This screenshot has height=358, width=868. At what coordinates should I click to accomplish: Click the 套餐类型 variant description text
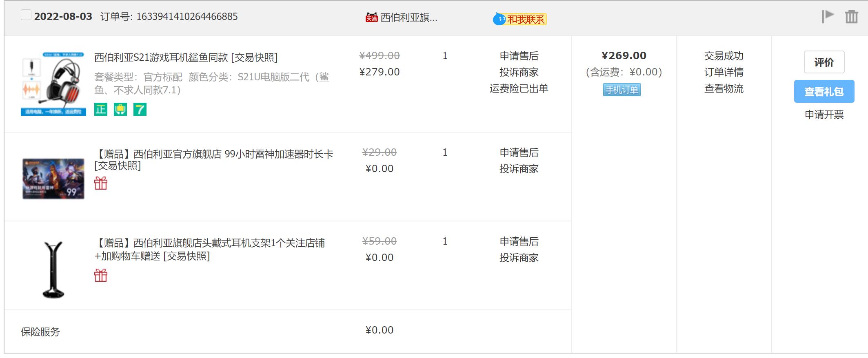click(212, 83)
